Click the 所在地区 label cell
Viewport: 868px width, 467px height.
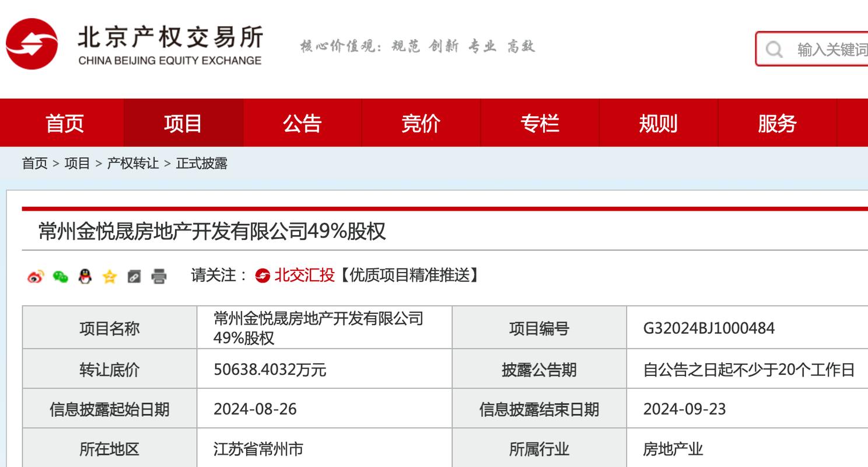point(110,449)
